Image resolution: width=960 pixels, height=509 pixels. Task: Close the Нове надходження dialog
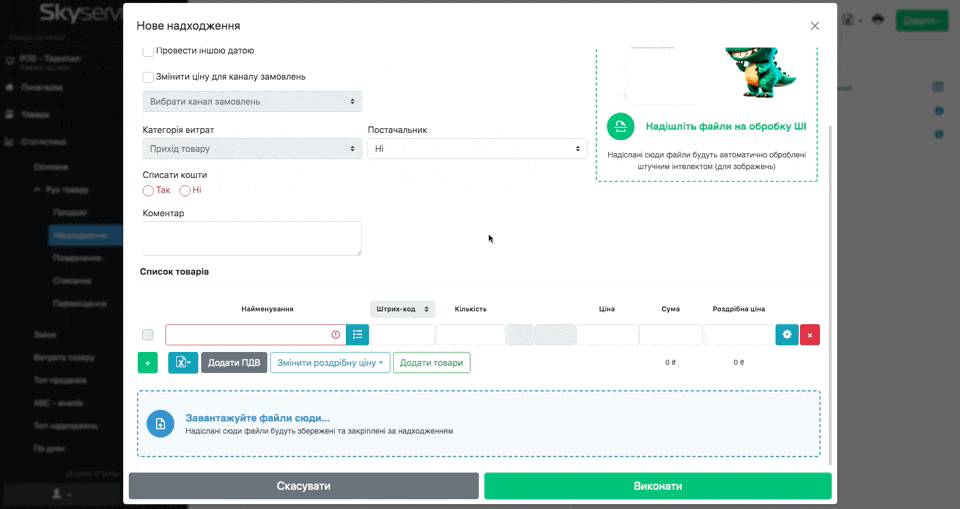[x=814, y=26]
